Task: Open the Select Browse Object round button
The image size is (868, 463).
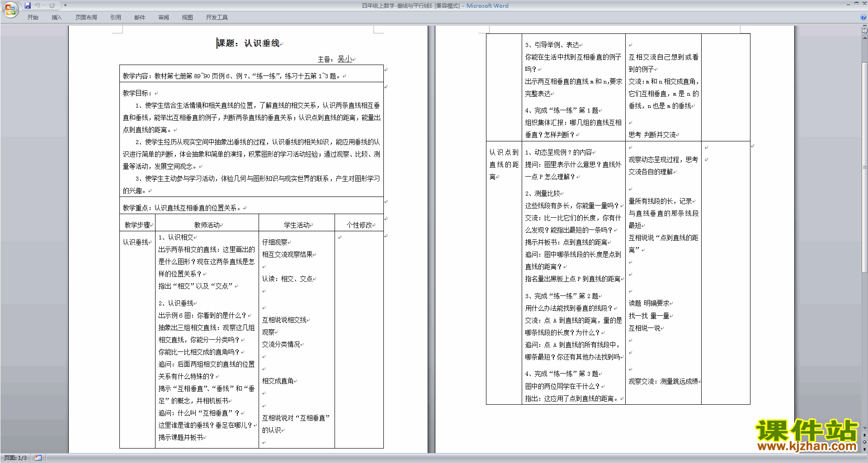Action: [865, 442]
